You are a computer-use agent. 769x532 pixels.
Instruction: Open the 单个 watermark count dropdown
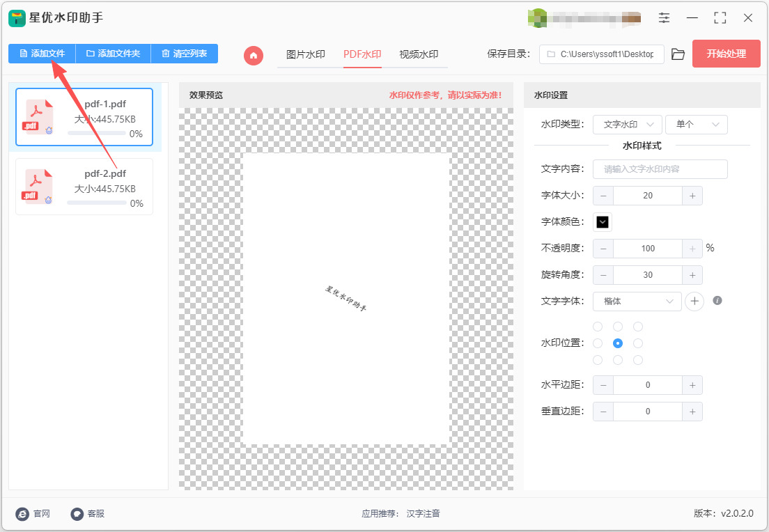697,125
